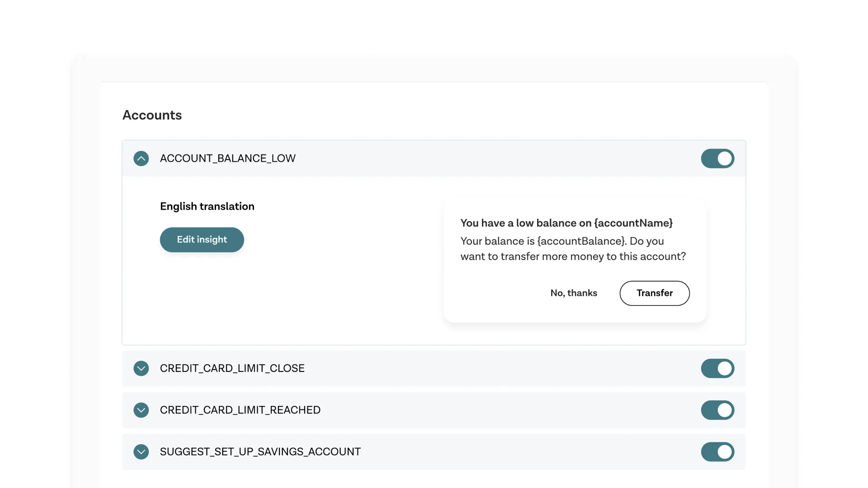Screen dimensions: 868x488
Task: Open SUGGEST_SET_UP_SAVINGS_ACCOUNT row by its label
Action: [x=260, y=452]
